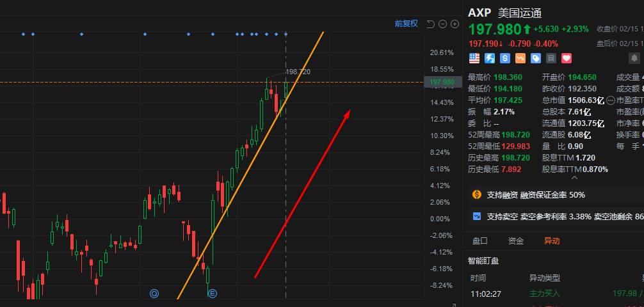Viewport: 644px width, 307px height.
Task: Click the 昨收价 192.350 value
Action: 582,89
